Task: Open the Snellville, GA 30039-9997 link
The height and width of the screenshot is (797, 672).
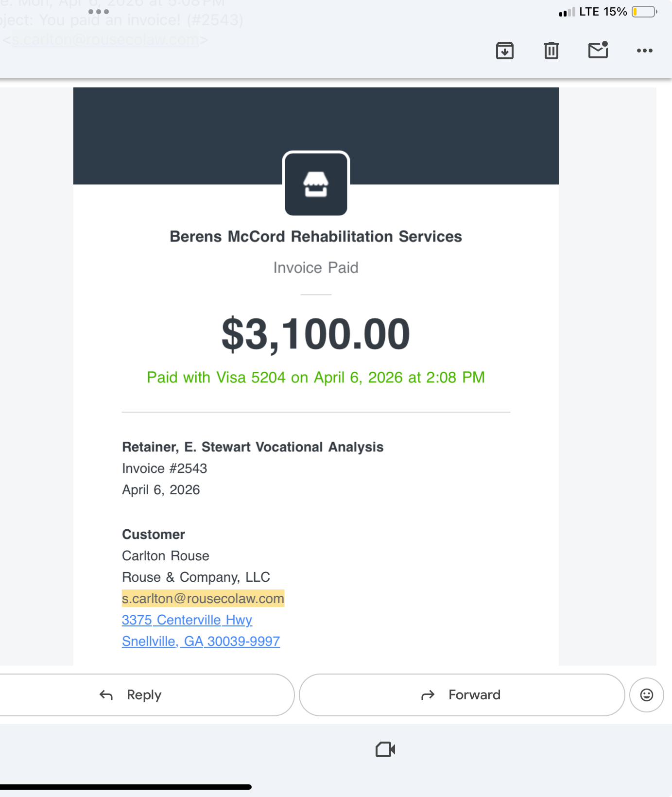Action: 201,641
